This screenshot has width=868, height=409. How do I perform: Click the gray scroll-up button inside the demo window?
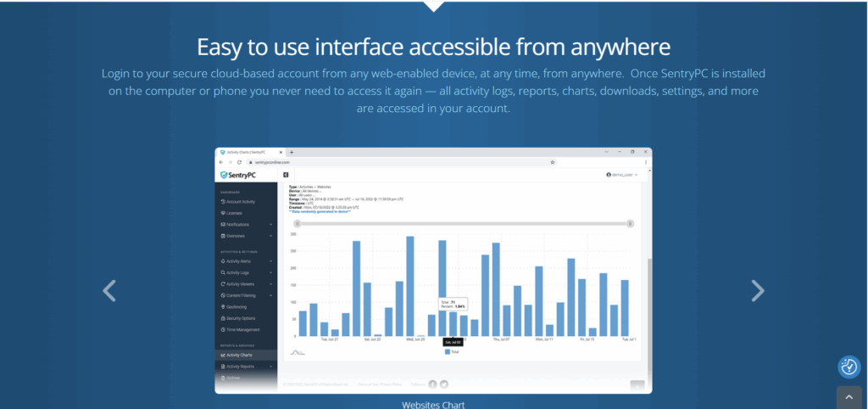pos(637,386)
